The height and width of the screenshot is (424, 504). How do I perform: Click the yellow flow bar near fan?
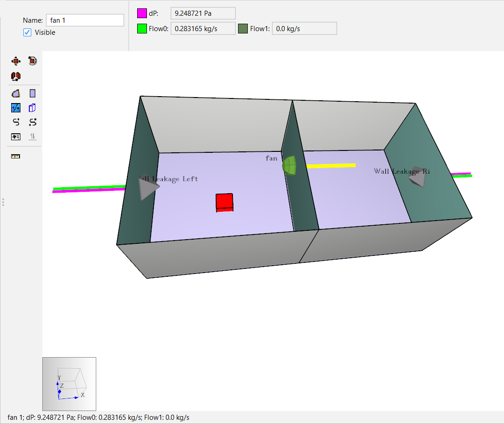tap(331, 166)
